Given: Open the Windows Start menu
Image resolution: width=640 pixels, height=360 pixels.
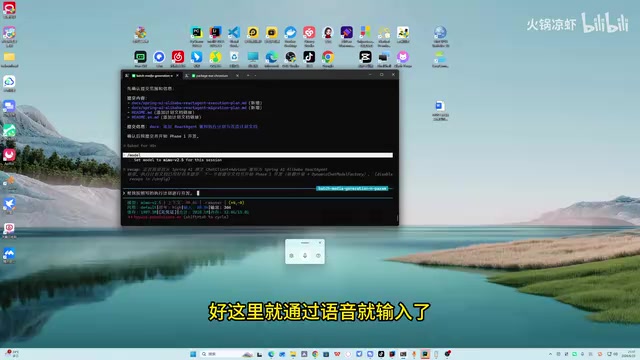Looking at the screenshot, I should pyautogui.click(x=193, y=354).
